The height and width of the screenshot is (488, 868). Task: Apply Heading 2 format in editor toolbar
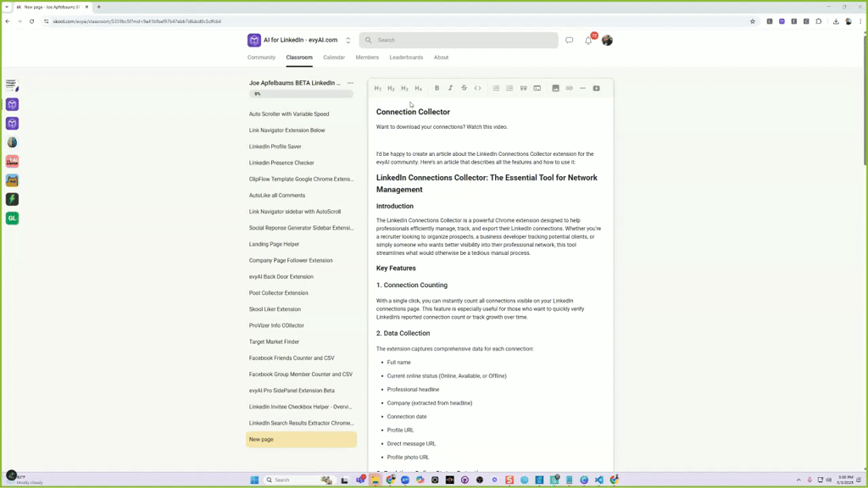(391, 88)
